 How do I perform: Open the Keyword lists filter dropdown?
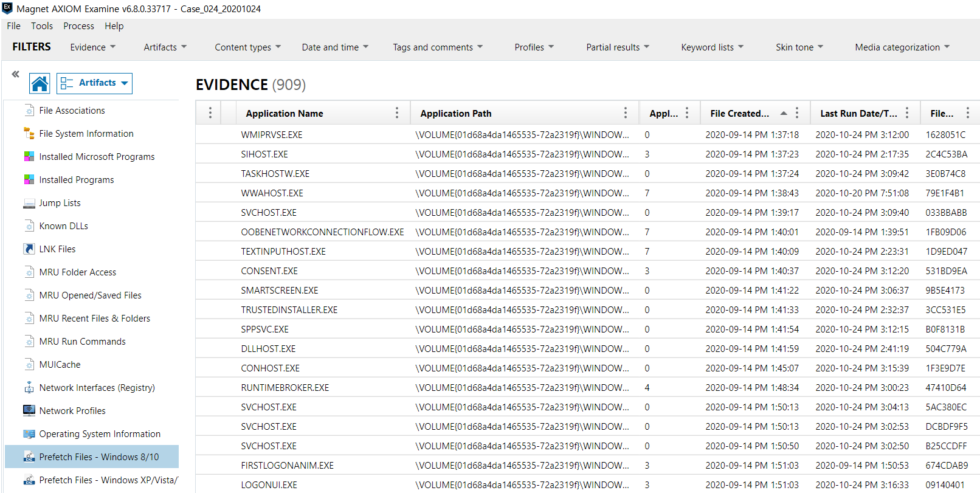(713, 47)
